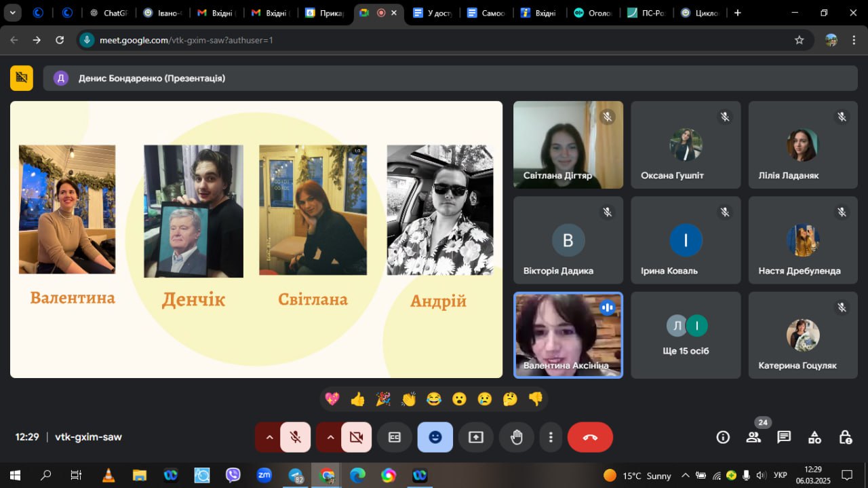Toggle closed captions CC button
Image resolution: width=868 pixels, height=488 pixels.
pos(395,437)
